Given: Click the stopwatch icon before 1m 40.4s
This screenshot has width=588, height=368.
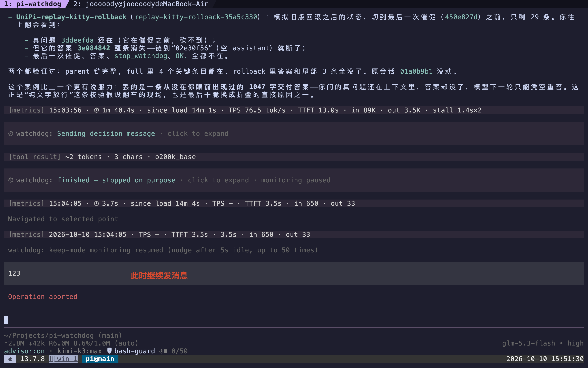Looking at the screenshot, I should coord(96,110).
